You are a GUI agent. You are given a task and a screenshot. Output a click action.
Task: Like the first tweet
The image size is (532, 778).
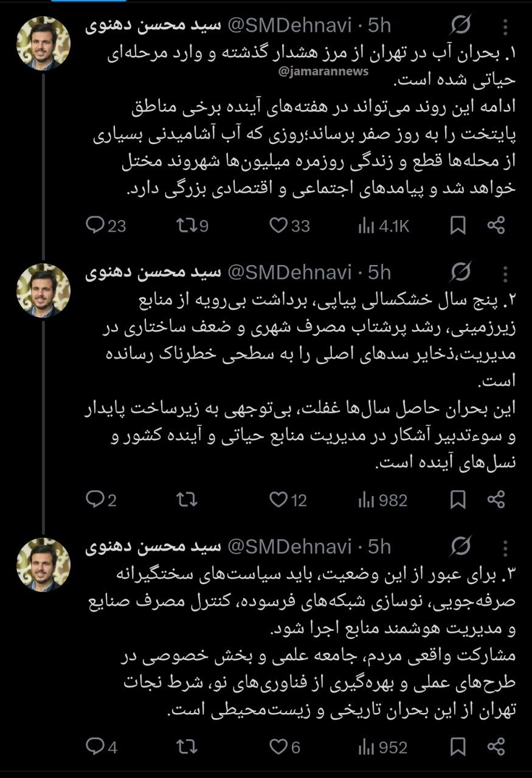click(279, 226)
